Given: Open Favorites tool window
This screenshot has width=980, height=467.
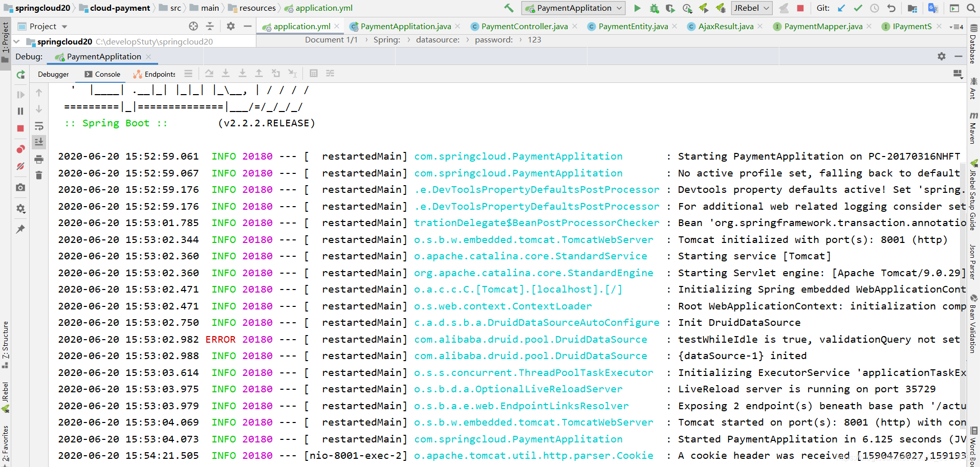Looking at the screenshot, I should click(x=5, y=443).
